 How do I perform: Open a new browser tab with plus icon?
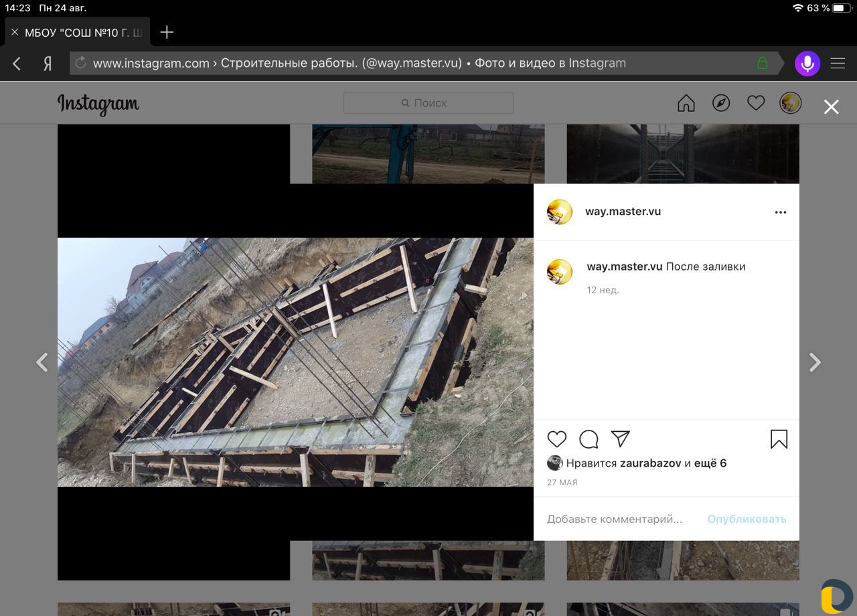tap(167, 32)
